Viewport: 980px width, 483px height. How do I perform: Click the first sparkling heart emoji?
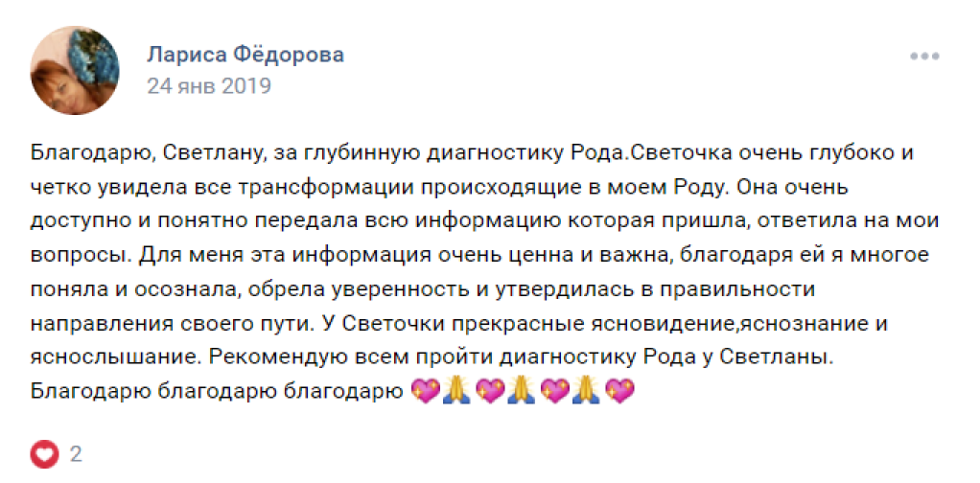(424, 391)
